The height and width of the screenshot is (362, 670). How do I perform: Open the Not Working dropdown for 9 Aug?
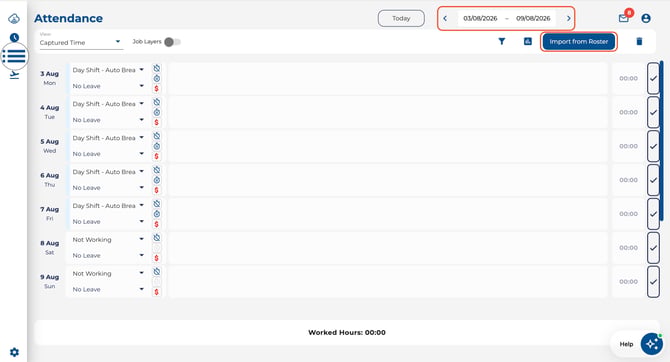(x=108, y=274)
